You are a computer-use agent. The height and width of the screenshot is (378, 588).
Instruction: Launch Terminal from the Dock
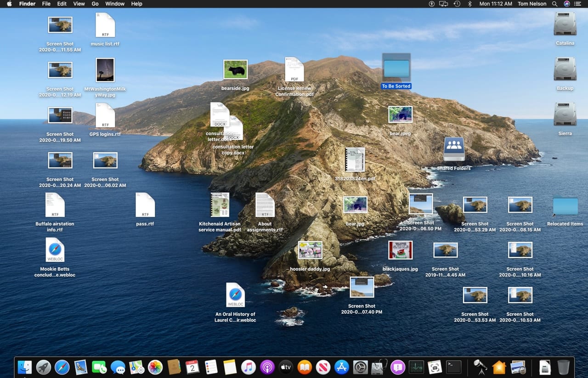(454, 367)
